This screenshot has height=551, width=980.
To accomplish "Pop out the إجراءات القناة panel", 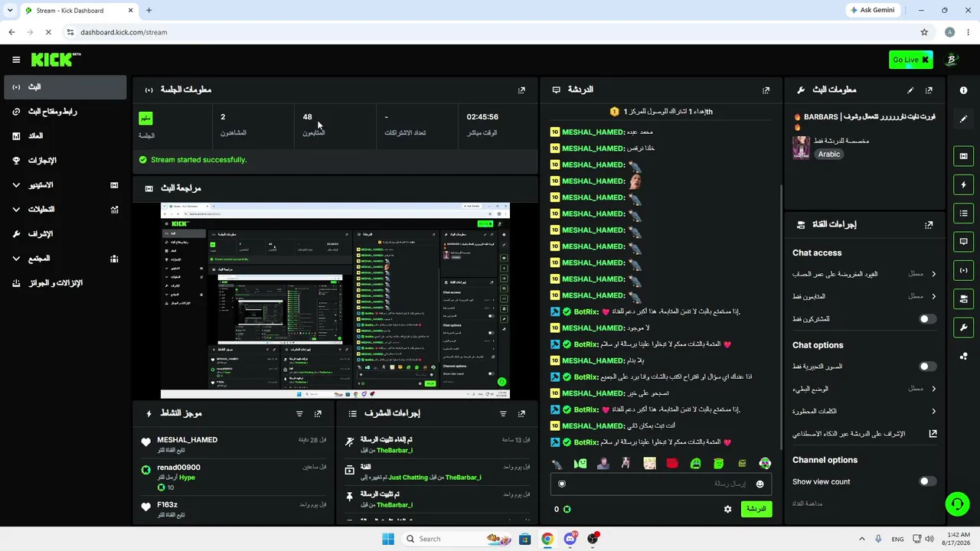I will coord(929,225).
